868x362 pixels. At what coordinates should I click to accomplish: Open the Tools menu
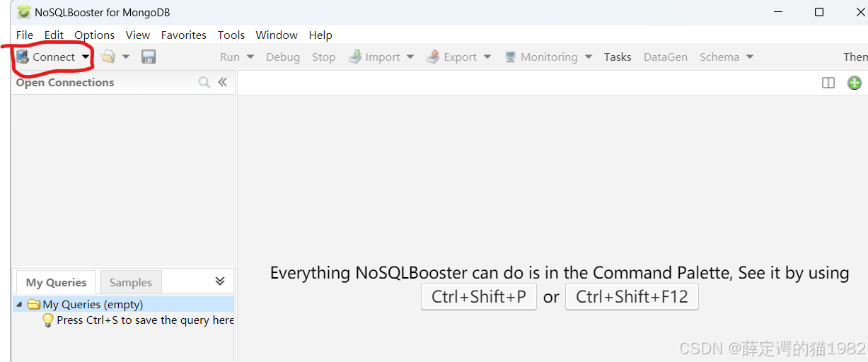pos(231,35)
